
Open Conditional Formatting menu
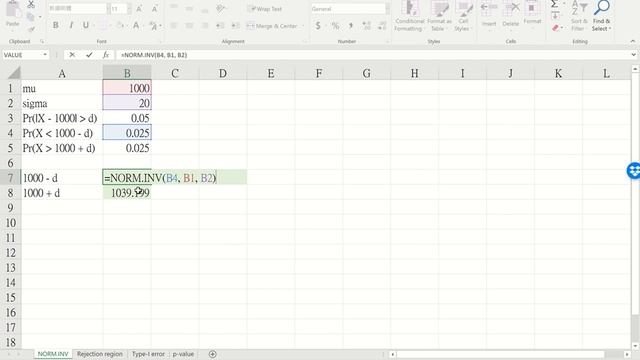pyautogui.click(x=409, y=16)
